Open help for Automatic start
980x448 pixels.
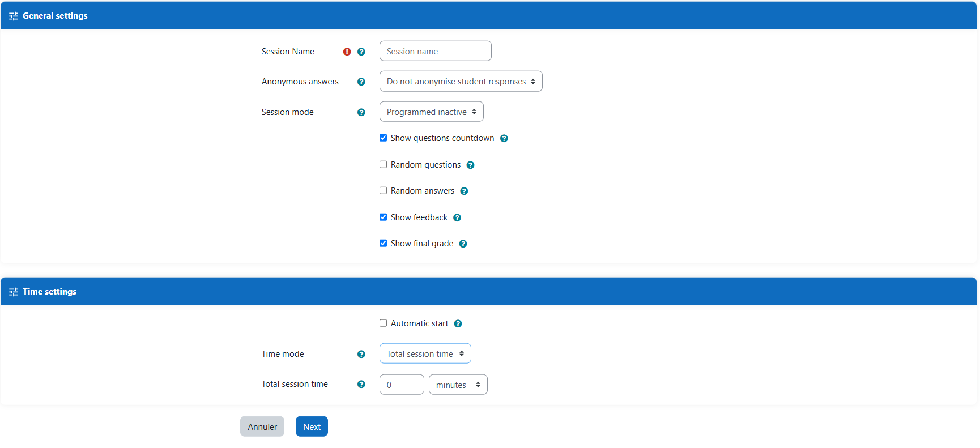[x=458, y=323]
